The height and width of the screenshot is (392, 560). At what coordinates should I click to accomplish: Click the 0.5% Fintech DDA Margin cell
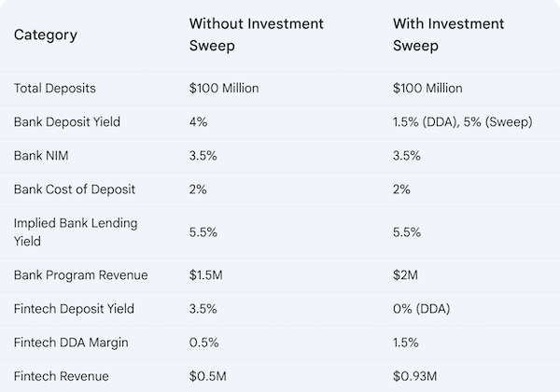click(203, 343)
